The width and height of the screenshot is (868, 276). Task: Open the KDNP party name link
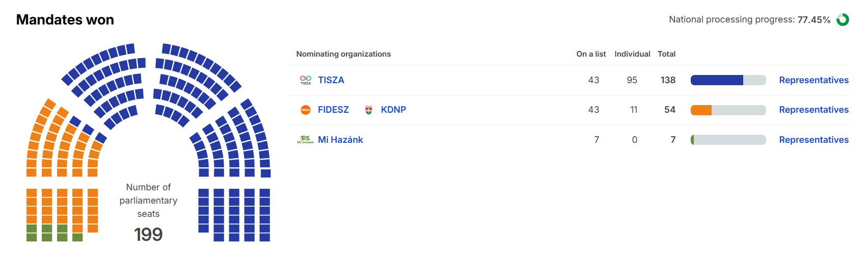pyautogui.click(x=393, y=110)
